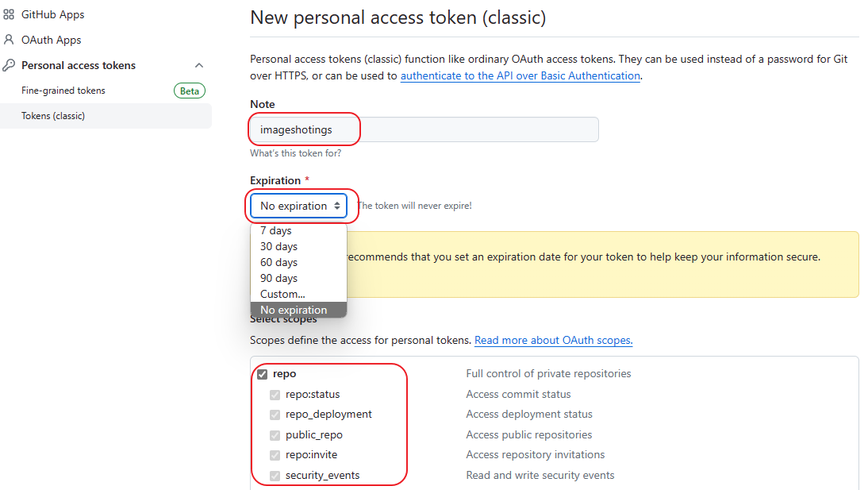Choose the 7 days expiration option
The image size is (868, 490).
click(276, 230)
